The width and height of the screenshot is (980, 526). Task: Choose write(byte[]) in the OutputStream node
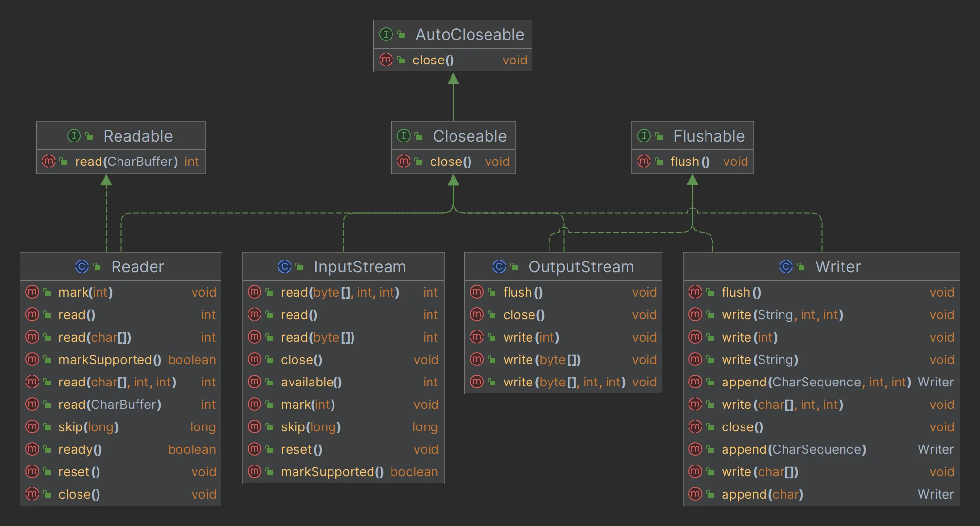pyautogui.click(x=541, y=360)
